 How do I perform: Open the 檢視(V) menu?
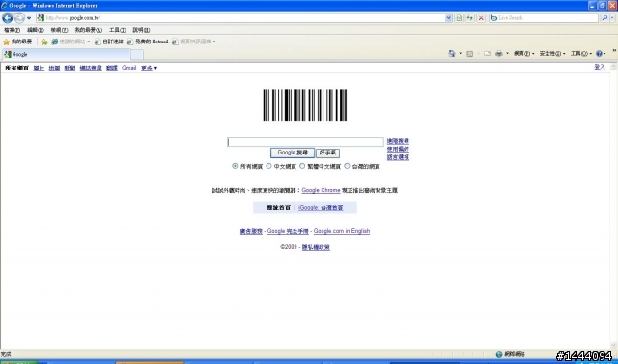[x=59, y=30]
